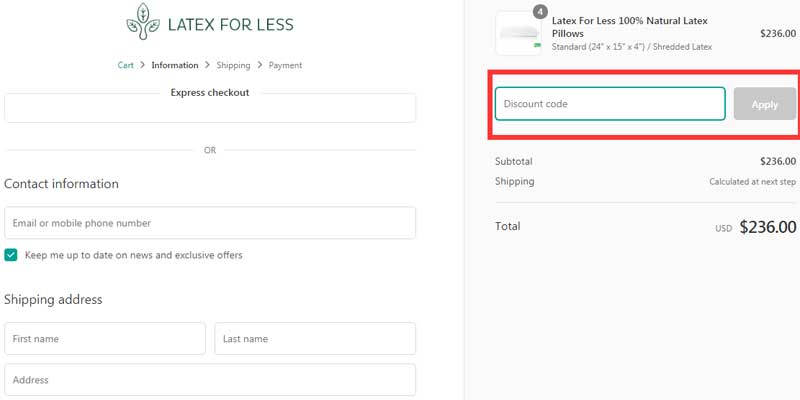The image size is (800, 400).
Task: Click the quantity badge showing 4
Action: coord(540,12)
